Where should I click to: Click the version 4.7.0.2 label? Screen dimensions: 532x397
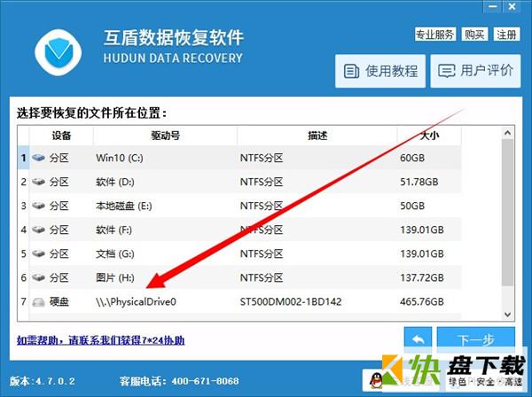(43, 381)
